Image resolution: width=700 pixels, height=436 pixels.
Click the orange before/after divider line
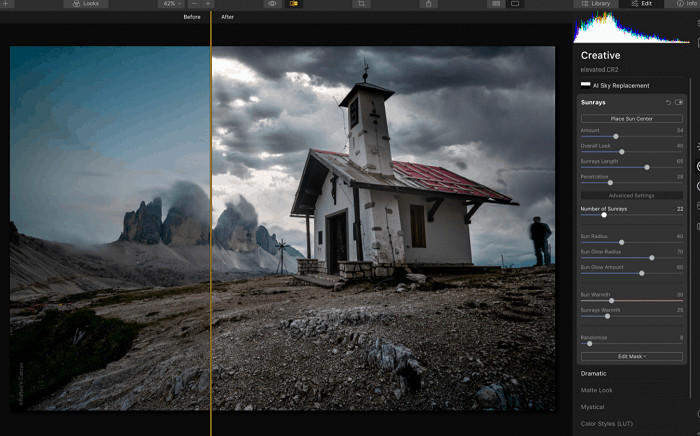211,223
